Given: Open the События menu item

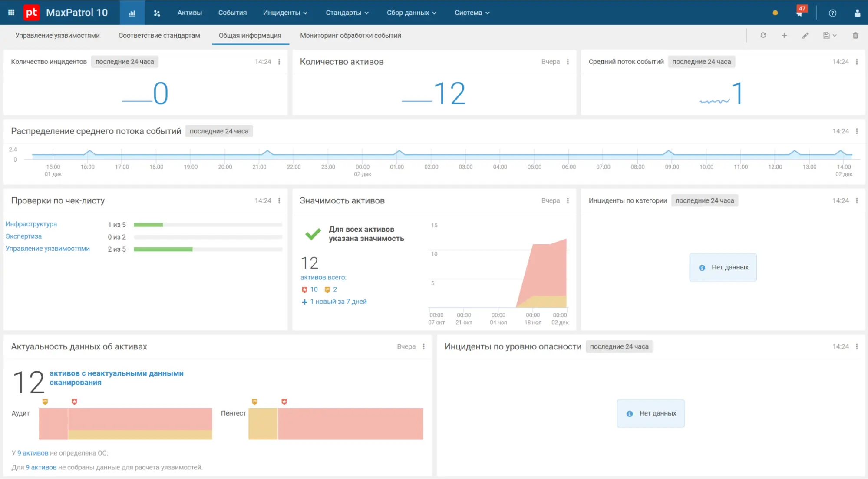Looking at the screenshot, I should coord(232,13).
